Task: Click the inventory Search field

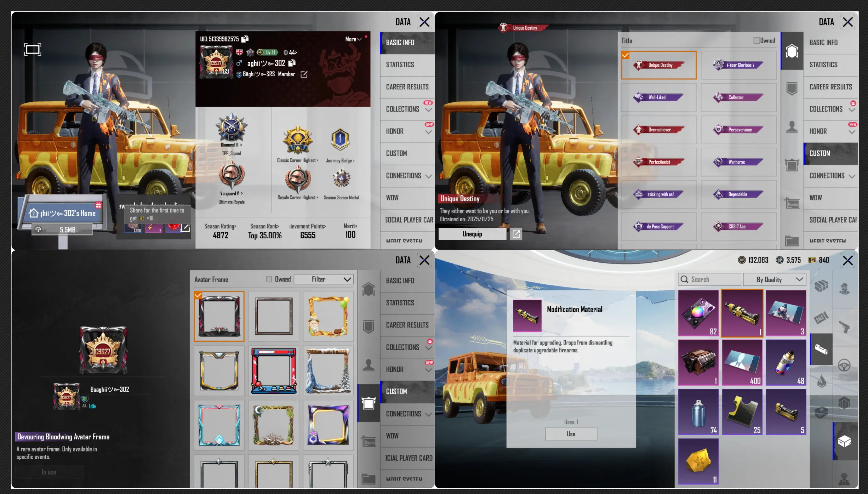Action: click(x=709, y=279)
